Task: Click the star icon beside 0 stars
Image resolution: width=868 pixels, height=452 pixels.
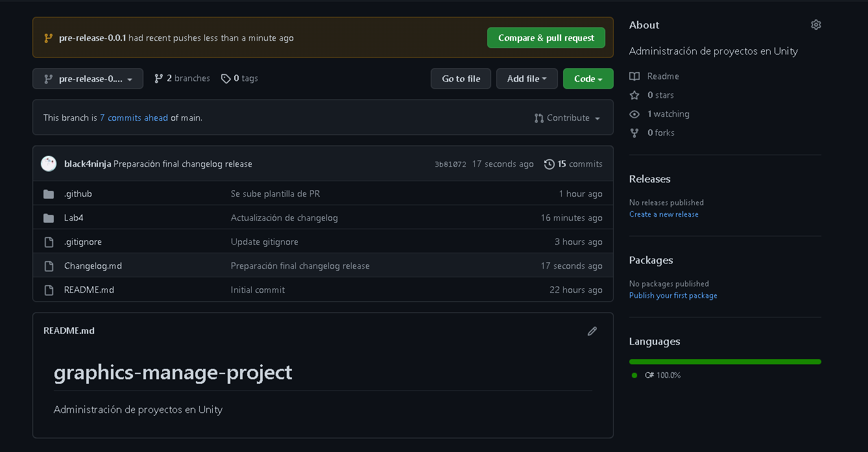Action: (634, 95)
